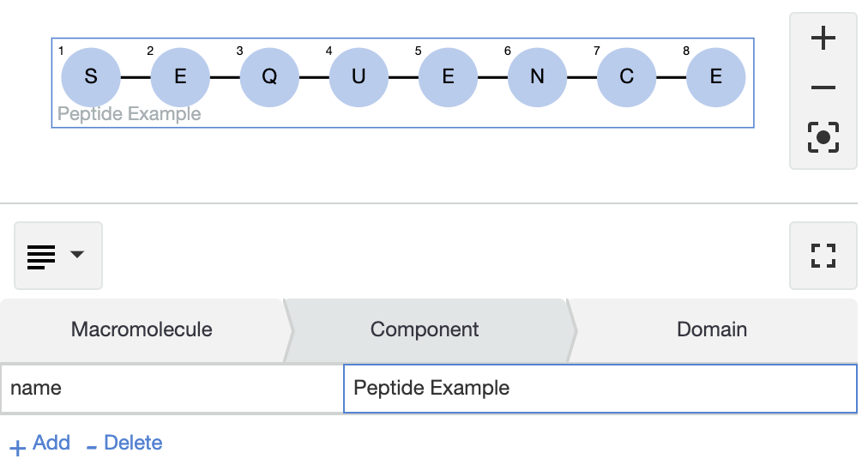868x465 pixels.
Task: Select residue U at position 4
Action: point(359,77)
